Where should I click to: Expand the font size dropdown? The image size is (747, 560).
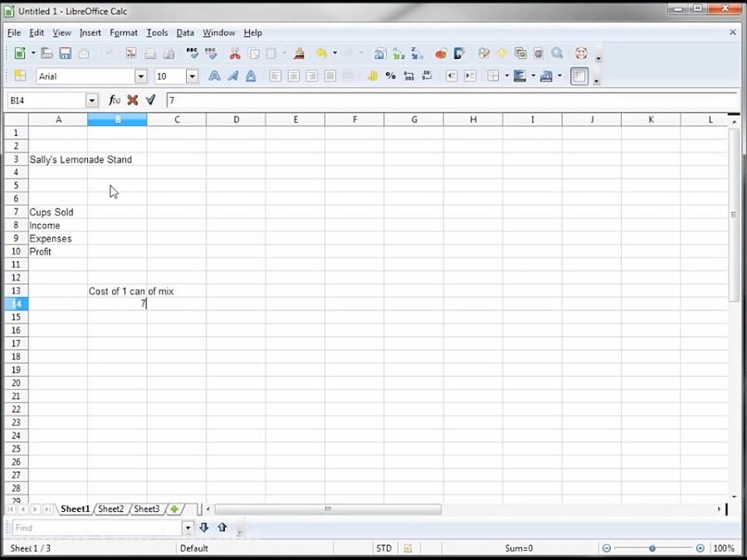point(192,76)
